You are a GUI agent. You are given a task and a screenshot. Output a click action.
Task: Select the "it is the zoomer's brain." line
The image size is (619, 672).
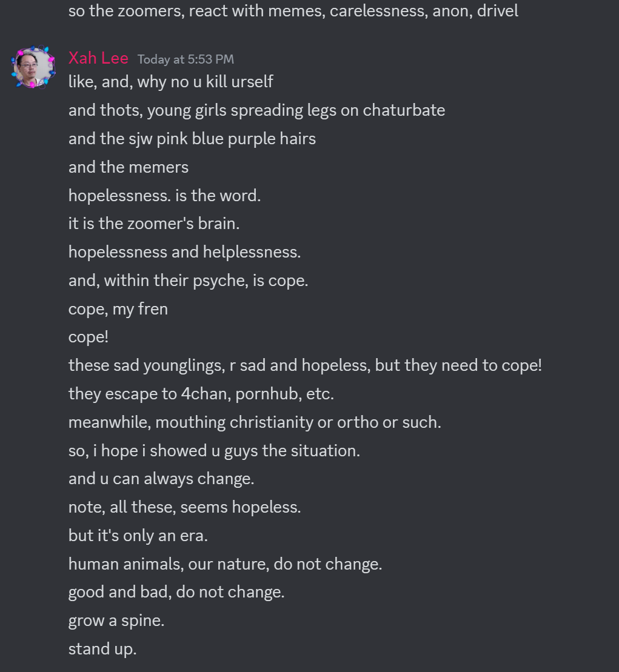click(x=154, y=224)
